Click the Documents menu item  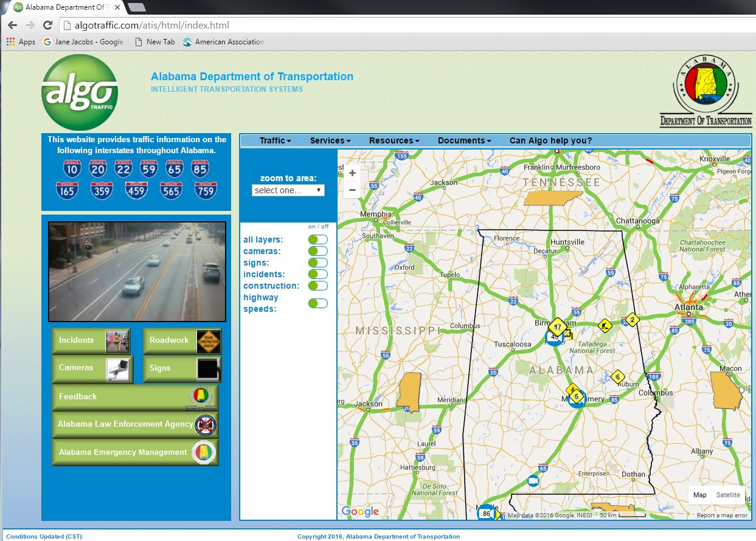tap(463, 140)
